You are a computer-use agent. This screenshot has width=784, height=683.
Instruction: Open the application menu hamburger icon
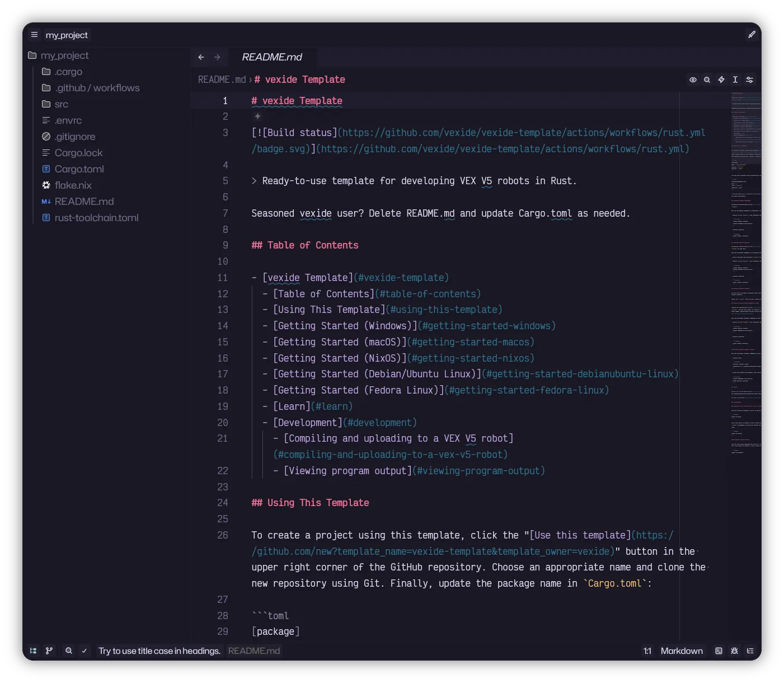click(34, 35)
